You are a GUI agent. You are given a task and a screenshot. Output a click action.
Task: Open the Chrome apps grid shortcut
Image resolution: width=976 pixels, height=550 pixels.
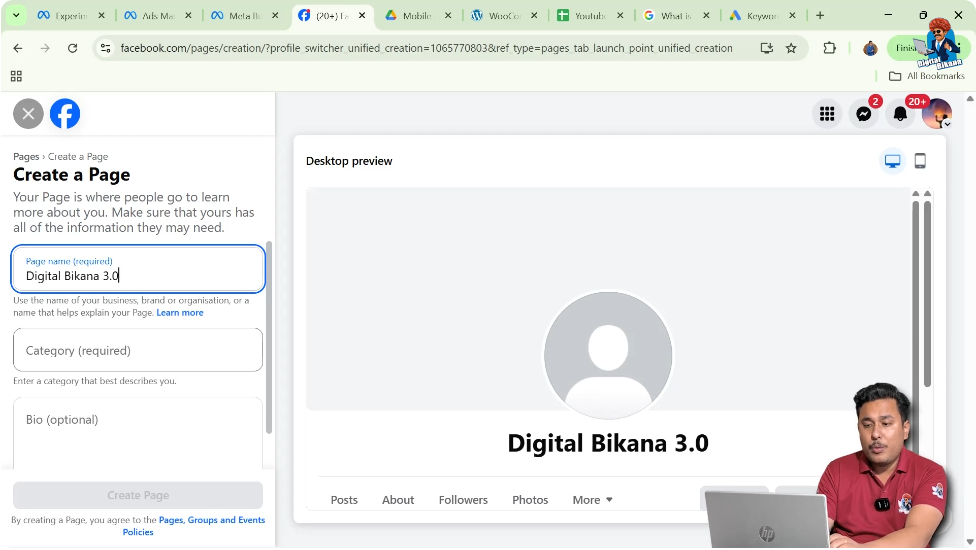(16, 76)
